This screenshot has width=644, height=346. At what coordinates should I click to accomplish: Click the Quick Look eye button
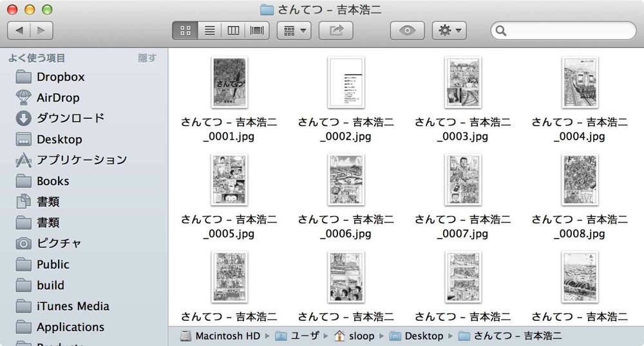pyautogui.click(x=407, y=31)
